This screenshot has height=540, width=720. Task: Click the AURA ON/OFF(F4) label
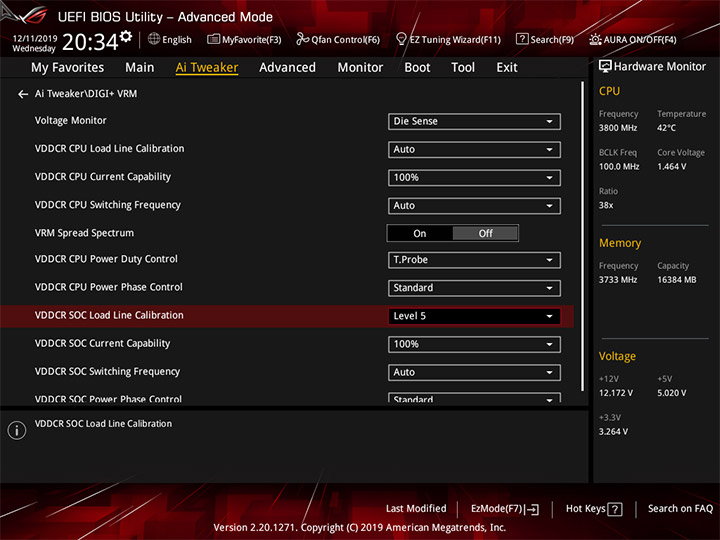pyautogui.click(x=640, y=40)
